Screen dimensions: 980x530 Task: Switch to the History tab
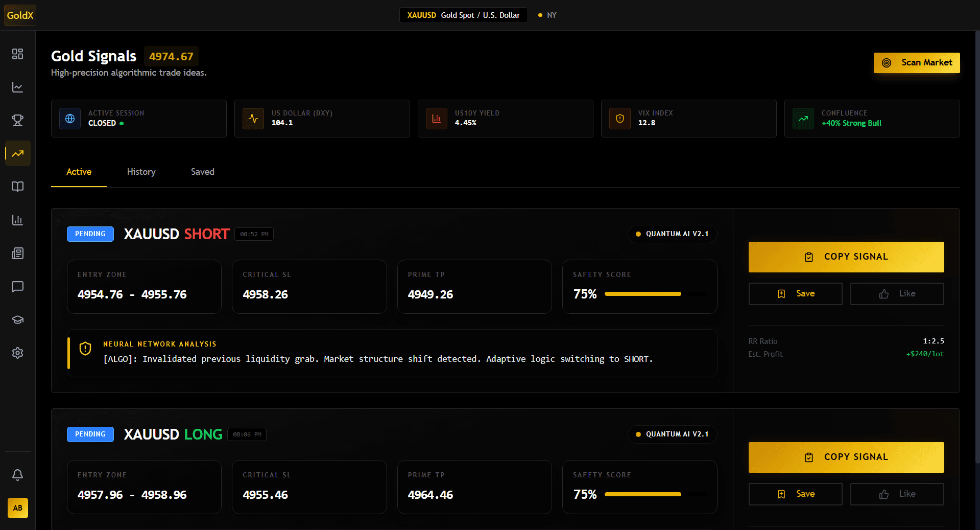click(x=141, y=172)
